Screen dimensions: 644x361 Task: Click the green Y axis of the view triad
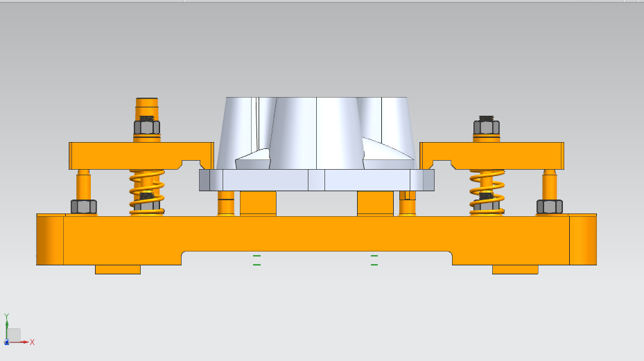6,328
